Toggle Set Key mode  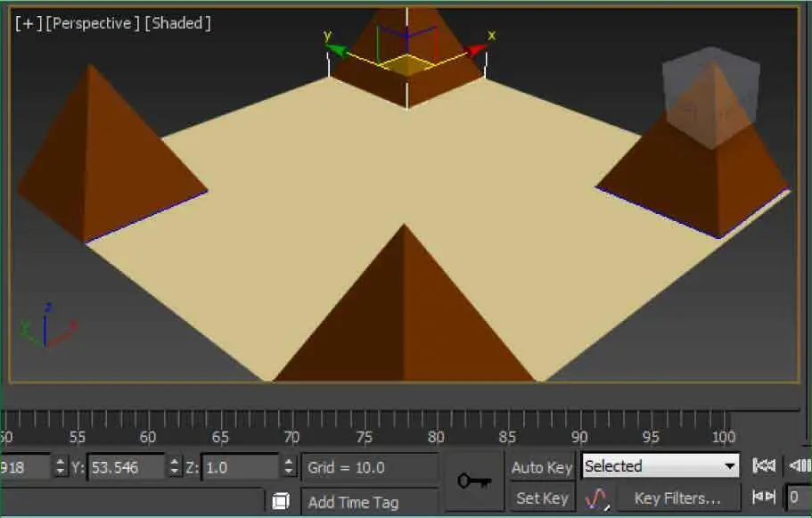pyautogui.click(x=541, y=498)
